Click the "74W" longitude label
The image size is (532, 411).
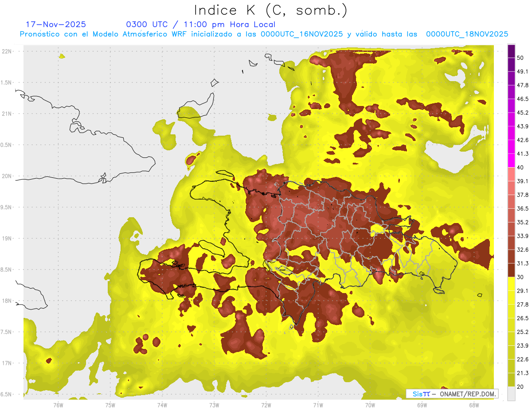[162, 405]
